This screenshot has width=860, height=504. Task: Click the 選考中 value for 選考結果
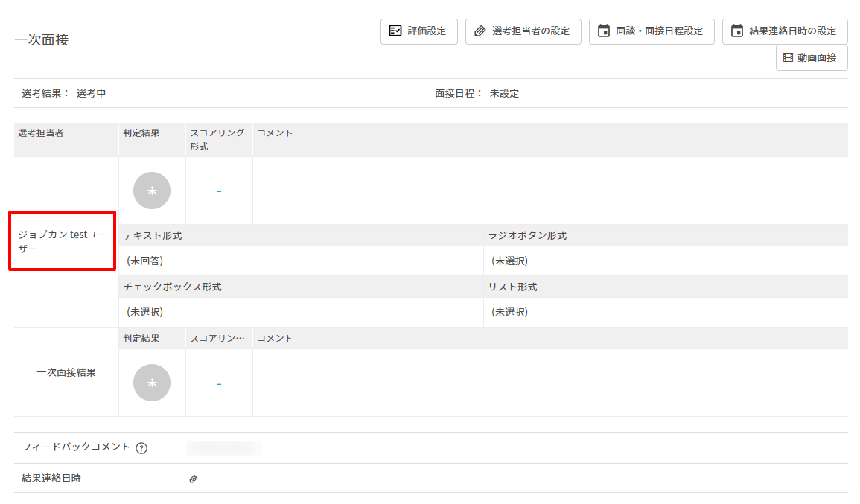click(91, 94)
